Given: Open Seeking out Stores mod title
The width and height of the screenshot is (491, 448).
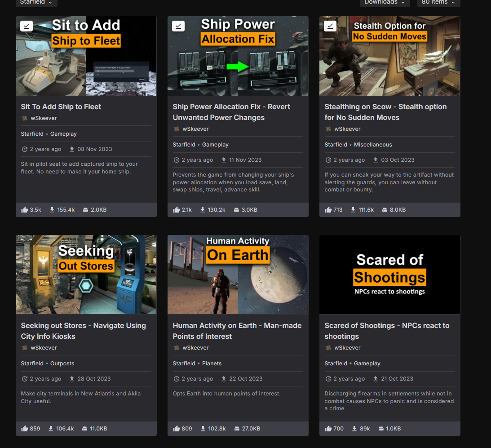Looking at the screenshot, I should tap(83, 331).
